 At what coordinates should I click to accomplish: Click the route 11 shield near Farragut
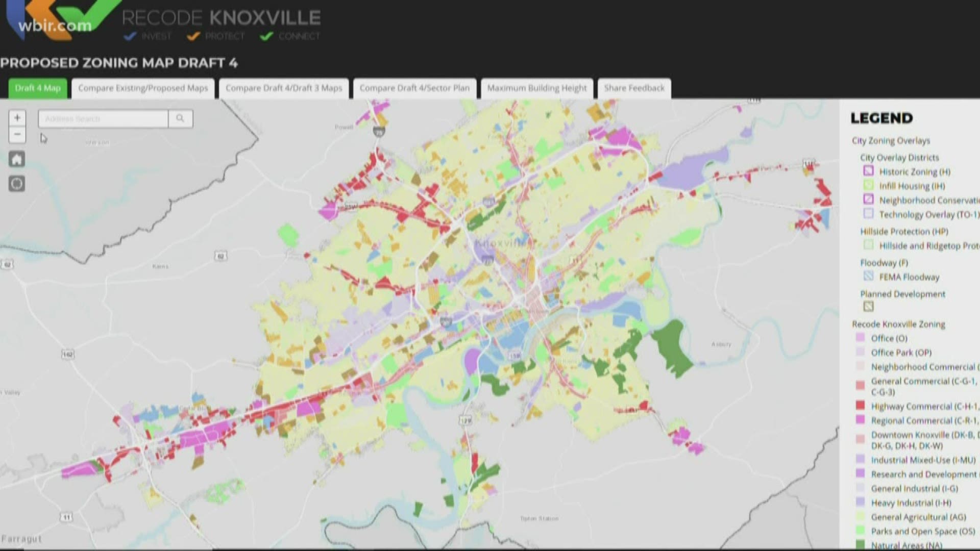point(66,517)
